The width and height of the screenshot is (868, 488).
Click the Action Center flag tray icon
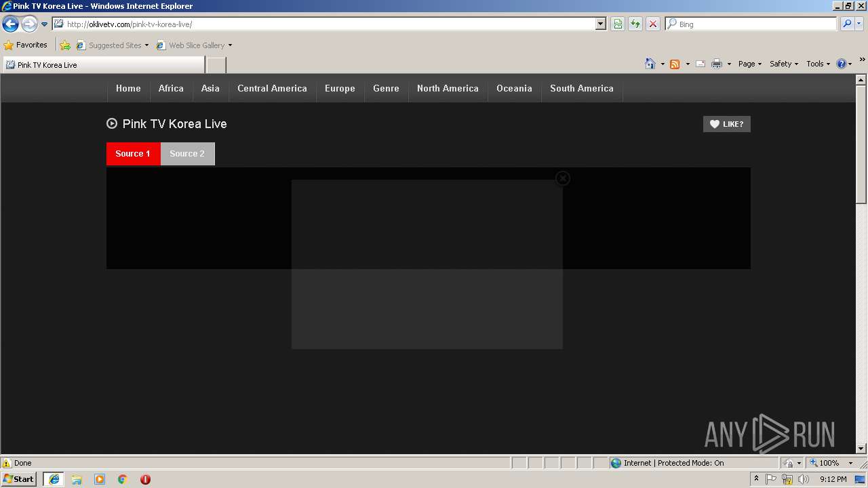[x=772, y=479]
